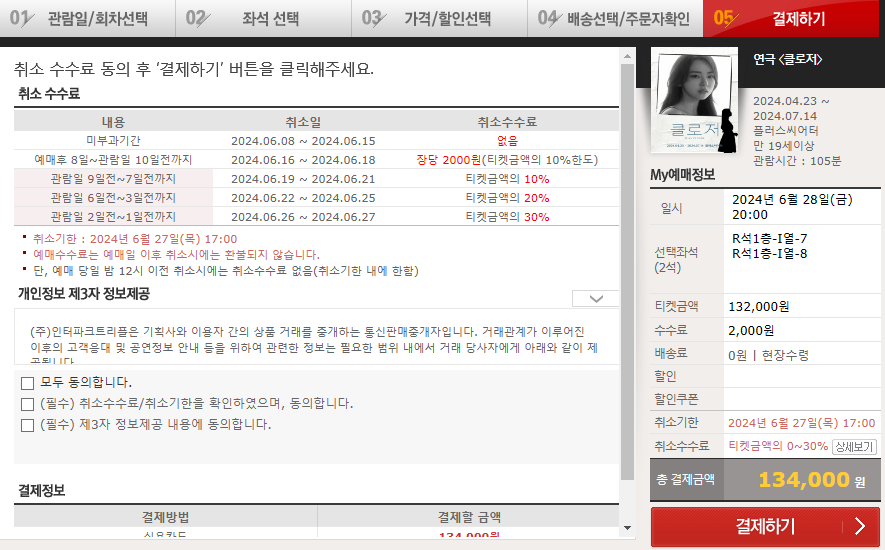The width and height of the screenshot is (885, 550).
Task: Select step 04 배송선택/주문자확인 tab
Action: tap(615, 19)
